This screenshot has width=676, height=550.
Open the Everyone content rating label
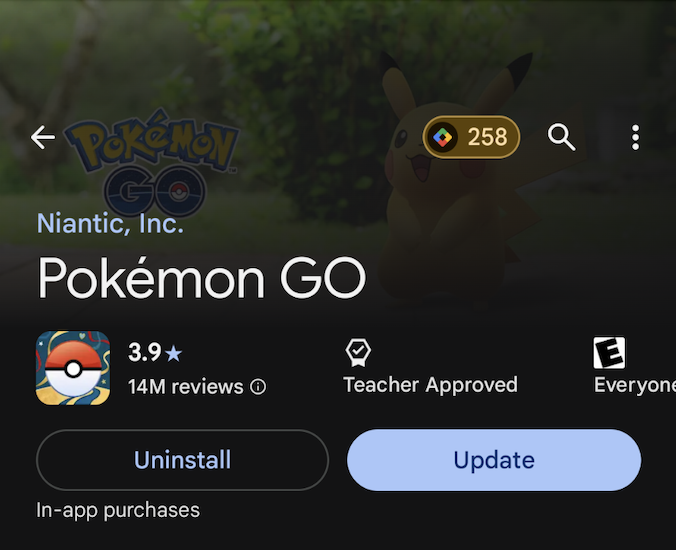(635, 385)
